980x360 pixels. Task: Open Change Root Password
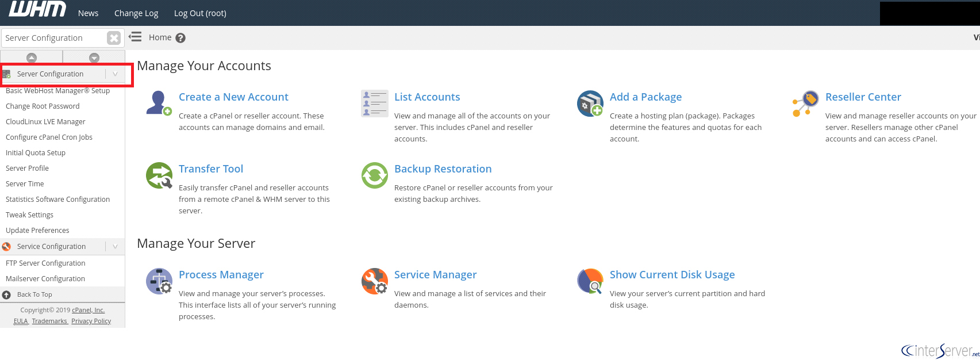[43, 106]
